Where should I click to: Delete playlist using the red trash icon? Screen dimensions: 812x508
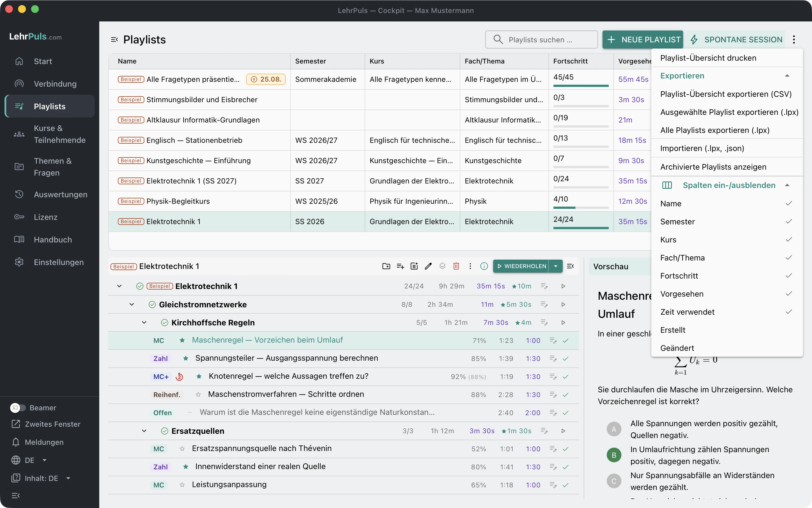click(x=456, y=266)
